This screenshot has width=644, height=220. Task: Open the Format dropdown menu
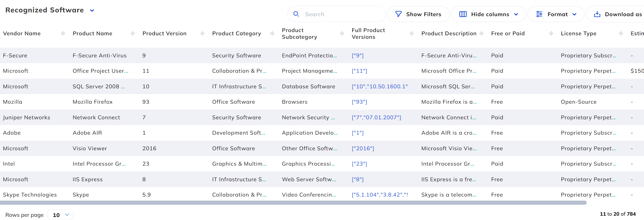coord(556,14)
